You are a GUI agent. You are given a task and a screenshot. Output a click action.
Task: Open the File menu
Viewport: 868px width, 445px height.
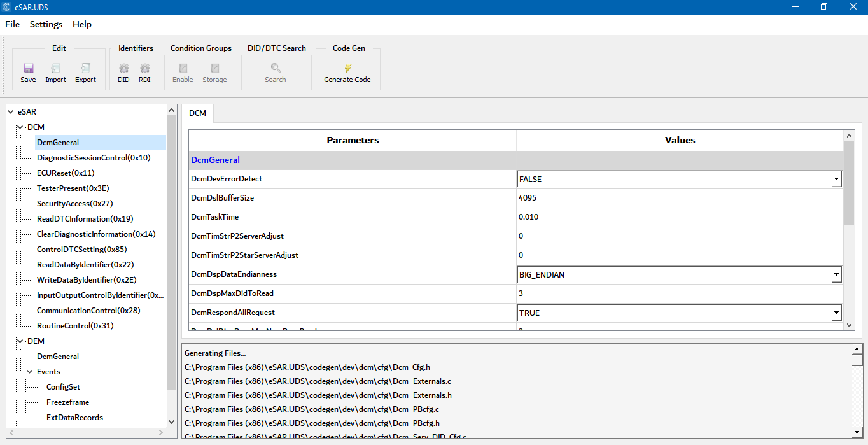point(12,24)
